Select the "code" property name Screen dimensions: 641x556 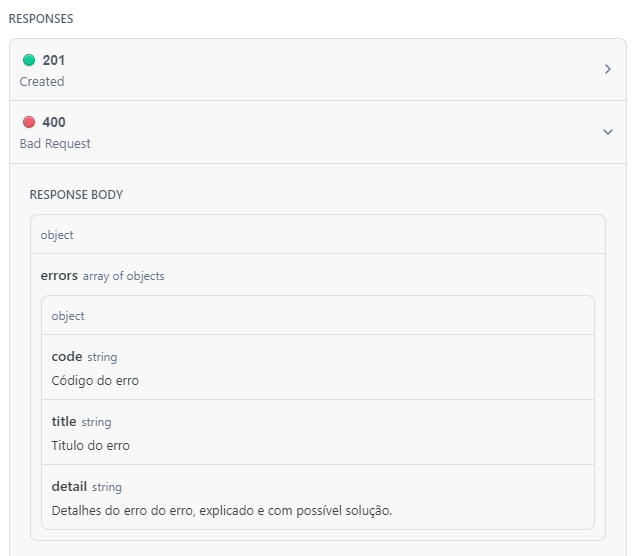67,356
